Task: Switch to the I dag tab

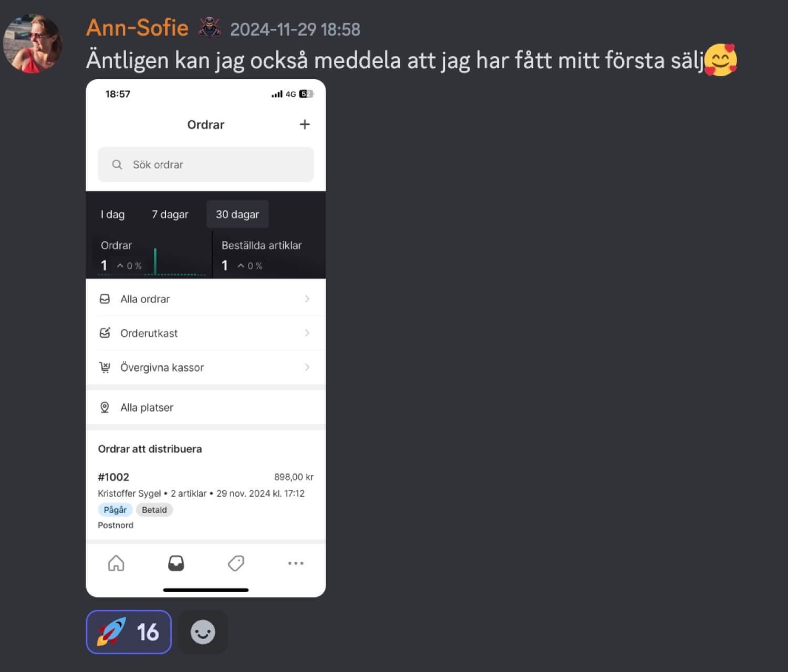Action: [x=112, y=214]
